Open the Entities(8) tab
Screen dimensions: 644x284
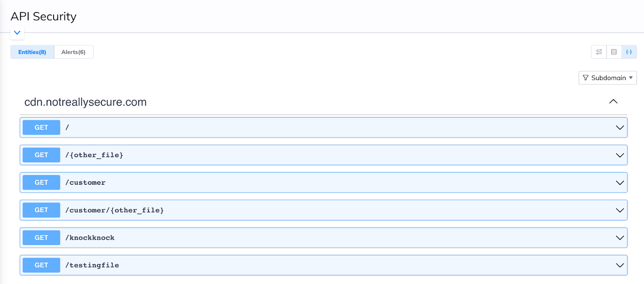pyautogui.click(x=32, y=52)
